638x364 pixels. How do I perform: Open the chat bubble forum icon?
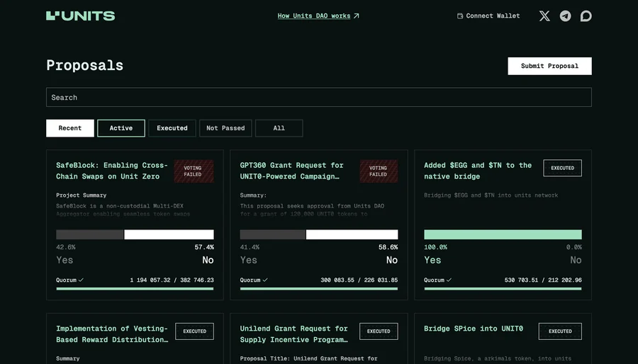(586, 16)
